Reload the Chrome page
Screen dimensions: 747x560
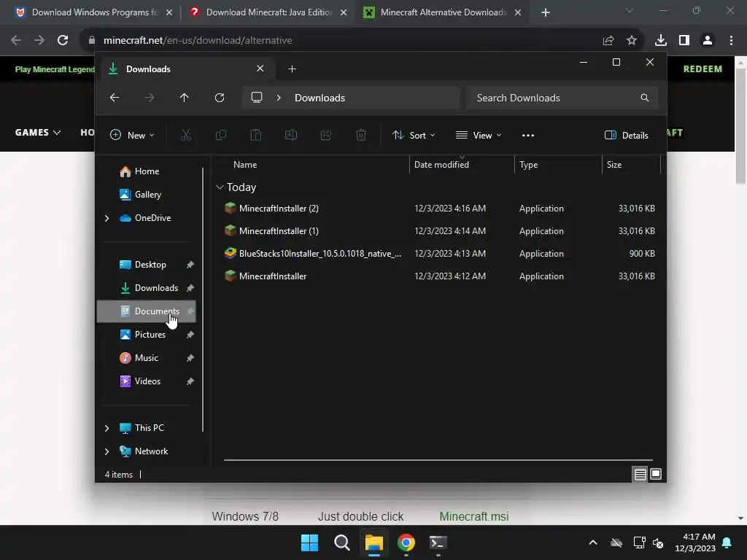(x=63, y=41)
